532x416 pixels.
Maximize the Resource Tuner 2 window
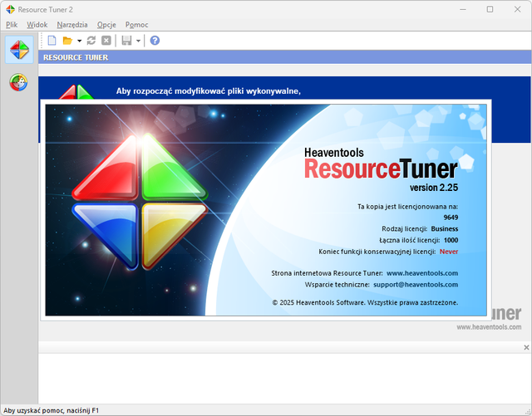point(490,9)
